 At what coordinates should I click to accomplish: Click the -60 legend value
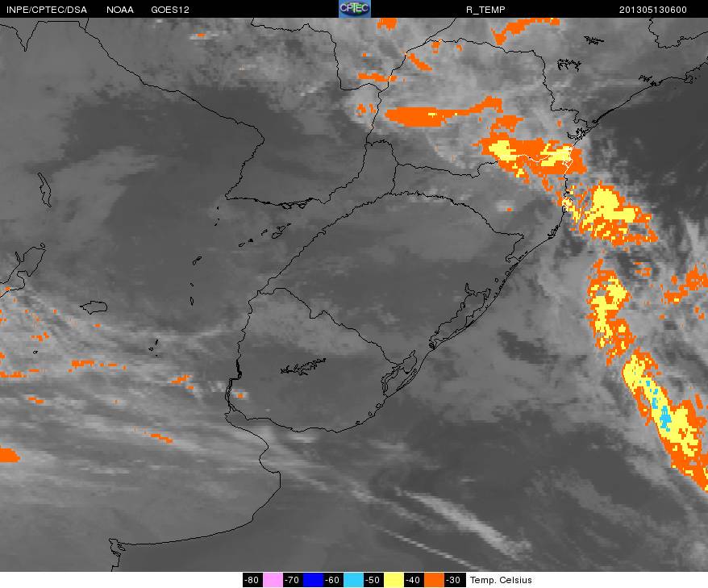coord(333,580)
